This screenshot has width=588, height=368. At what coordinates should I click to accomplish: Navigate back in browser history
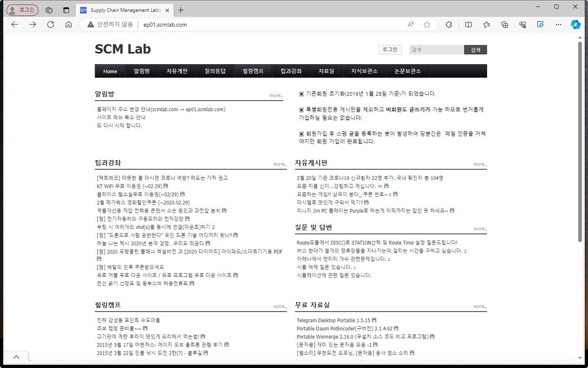point(14,25)
